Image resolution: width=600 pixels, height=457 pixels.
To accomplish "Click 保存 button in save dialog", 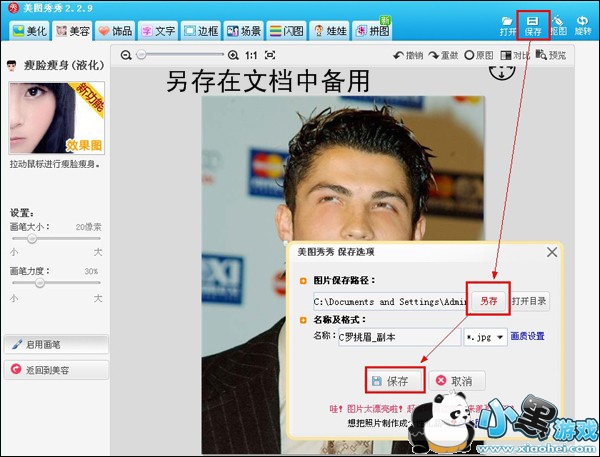I will point(395,380).
